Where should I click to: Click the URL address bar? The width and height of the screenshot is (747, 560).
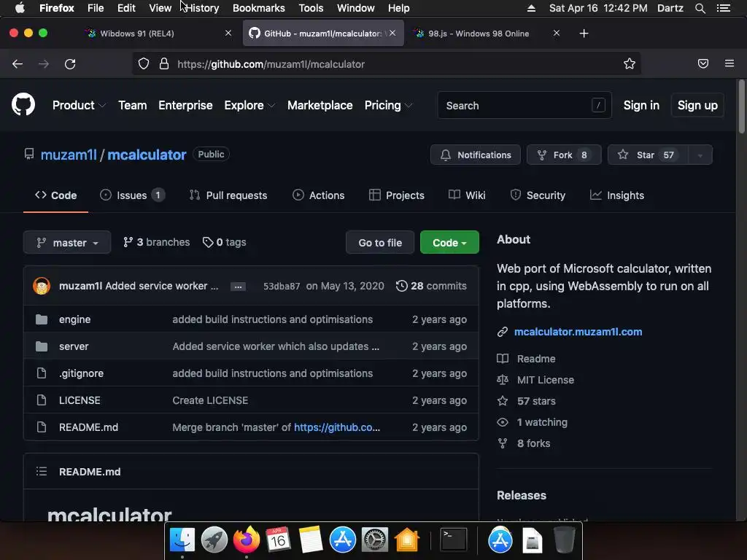[x=386, y=64]
